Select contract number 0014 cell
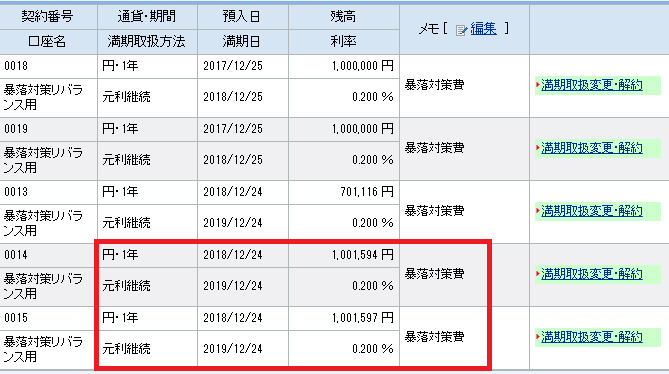The width and height of the screenshot is (669, 374). [48, 255]
